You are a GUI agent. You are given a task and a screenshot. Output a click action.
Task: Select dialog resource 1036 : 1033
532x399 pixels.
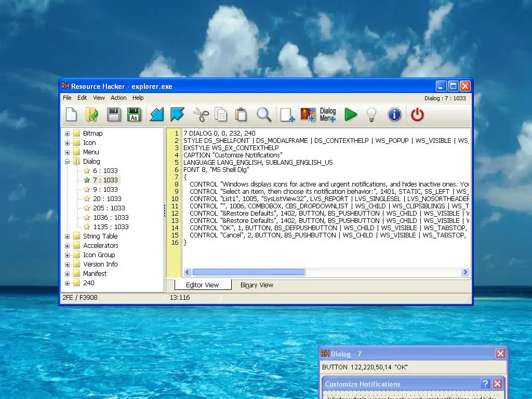[111, 218]
